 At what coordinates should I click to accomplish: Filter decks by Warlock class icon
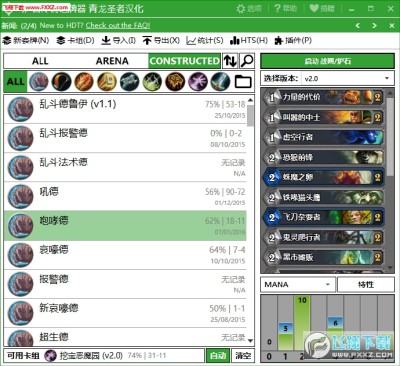[197, 82]
